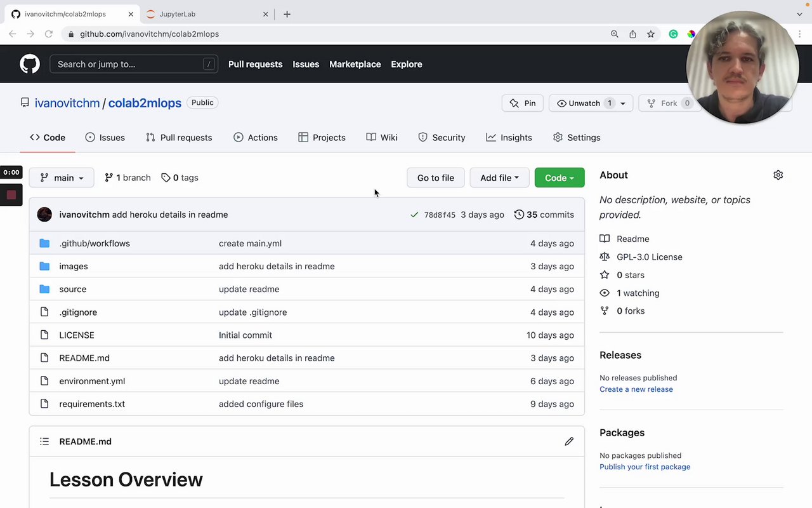Open repository About settings gear
Screen dimensions: 812x508
click(778, 175)
